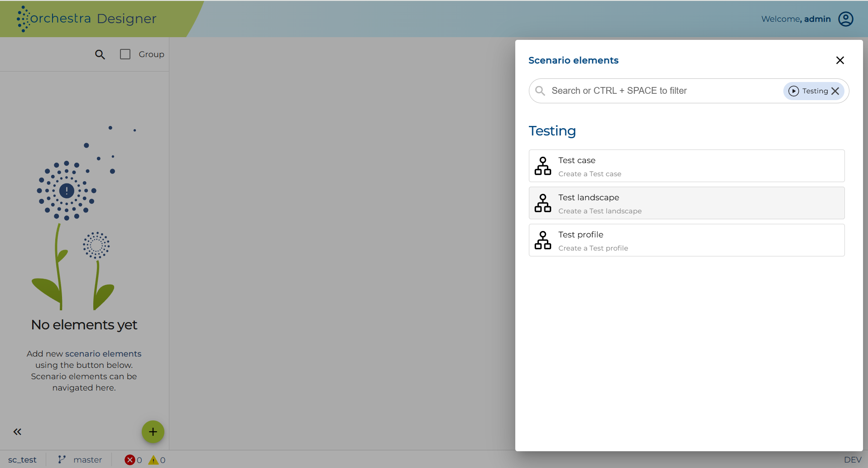The image size is (868, 468).
Task: Click the sidebar search magnifier icon
Action: [100, 54]
